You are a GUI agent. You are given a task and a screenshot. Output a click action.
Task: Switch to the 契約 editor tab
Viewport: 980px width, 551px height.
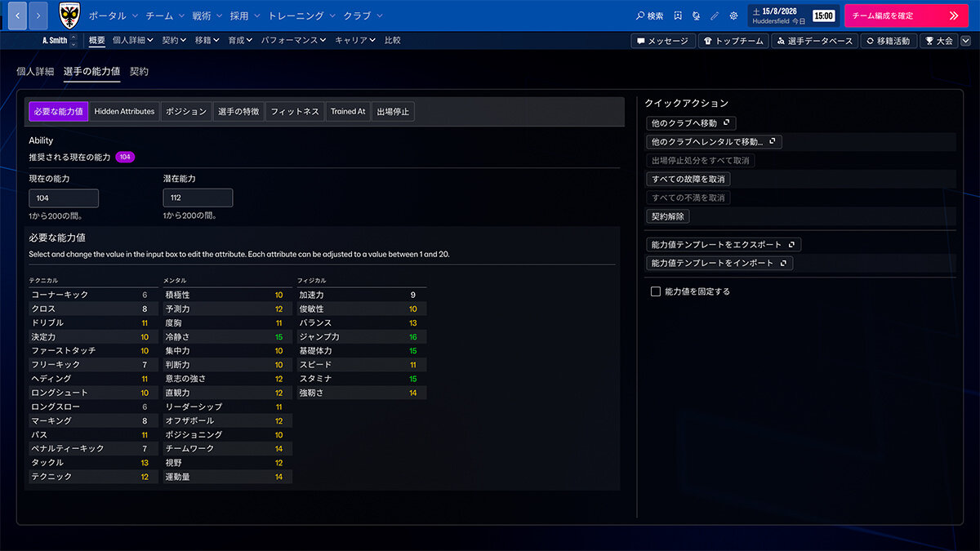coord(139,72)
